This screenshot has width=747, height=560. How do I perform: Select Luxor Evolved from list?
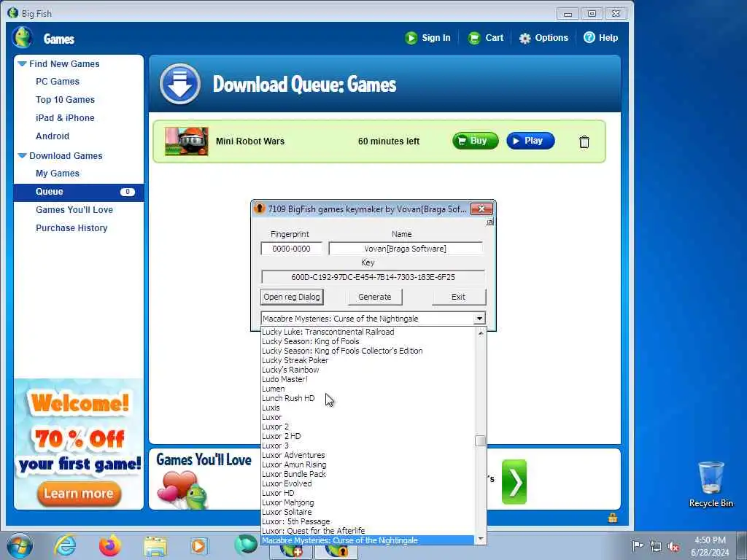point(368,484)
